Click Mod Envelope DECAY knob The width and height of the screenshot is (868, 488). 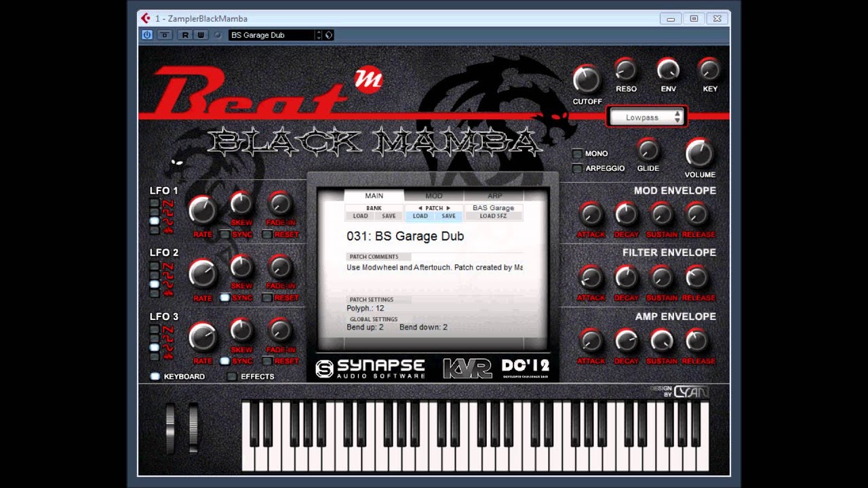[626, 214]
